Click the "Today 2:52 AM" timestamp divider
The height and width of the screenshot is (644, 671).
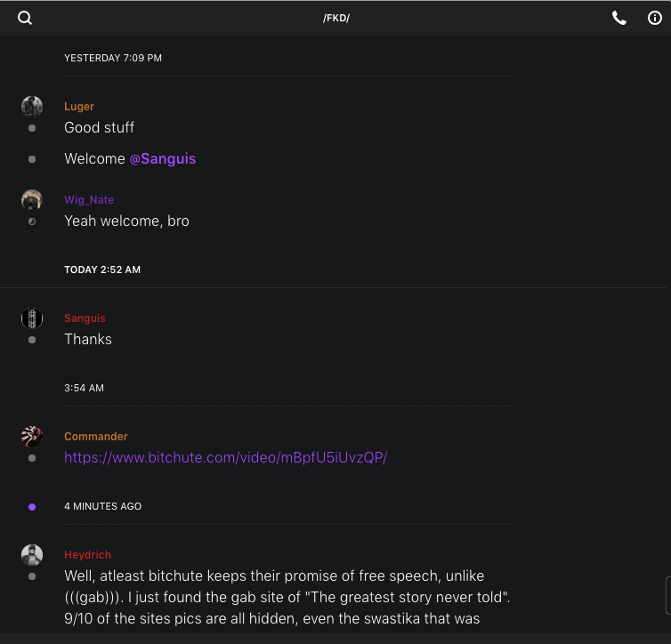click(102, 270)
